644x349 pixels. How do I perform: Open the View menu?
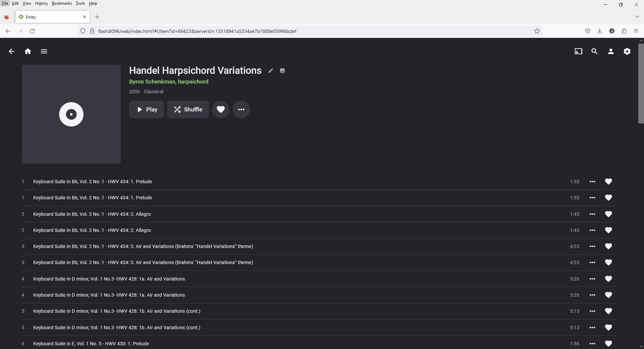tap(27, 3)
